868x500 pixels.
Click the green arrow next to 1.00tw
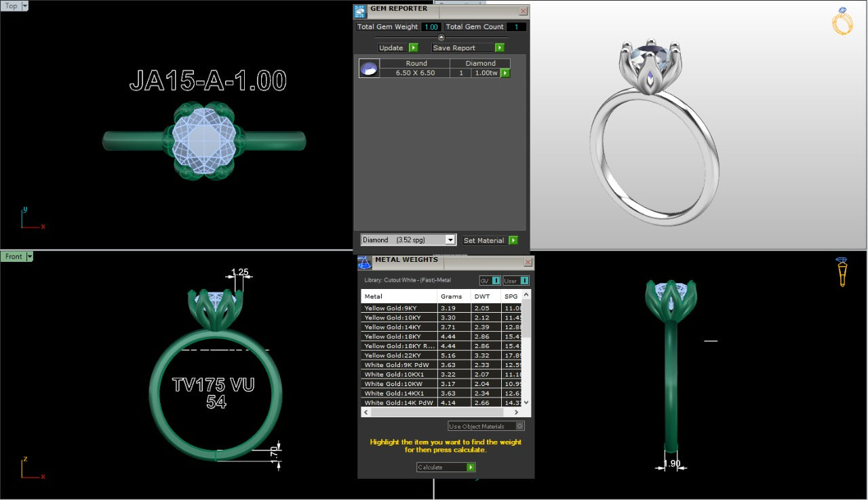[x=505, y=73]
